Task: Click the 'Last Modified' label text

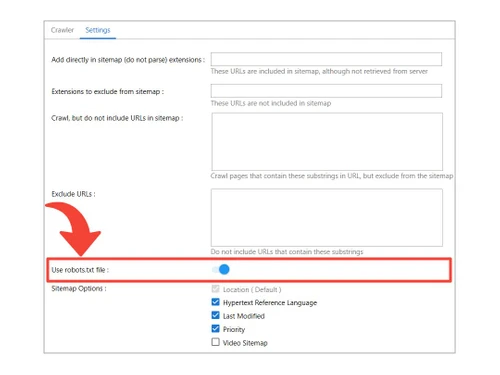Action: coord(244,316)
